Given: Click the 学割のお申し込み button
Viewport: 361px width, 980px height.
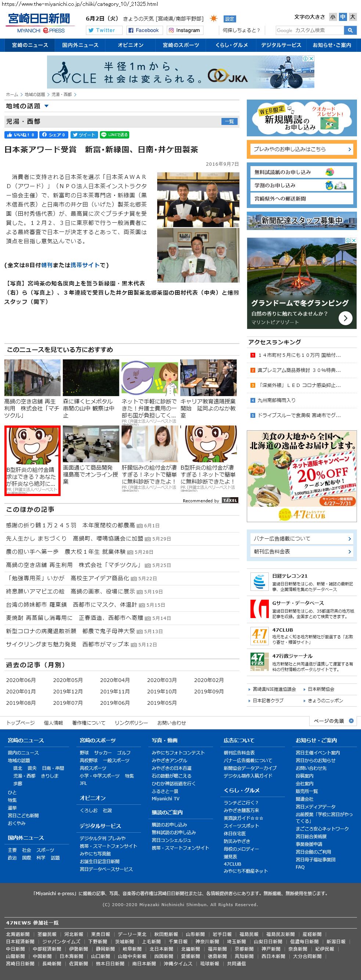Looking at the screenshot, I should click(x=302, y=185).
